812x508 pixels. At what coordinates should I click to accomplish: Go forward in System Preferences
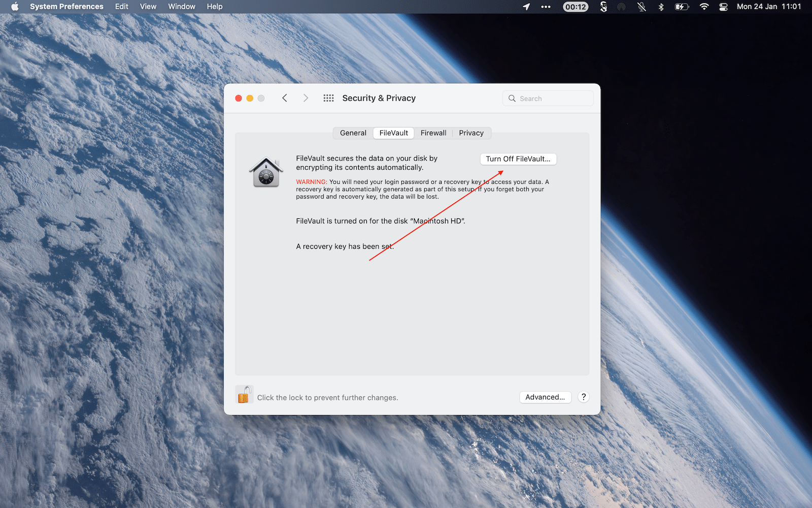306,98
